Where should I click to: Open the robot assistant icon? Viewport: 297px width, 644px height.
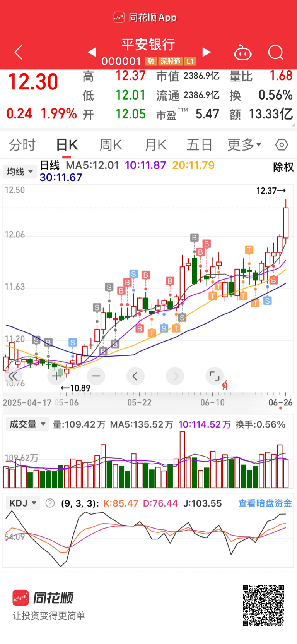[x=243, y=52]
